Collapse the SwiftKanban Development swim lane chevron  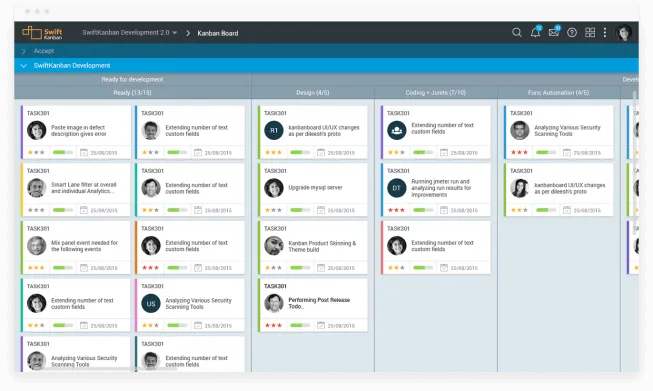[24, 66]
